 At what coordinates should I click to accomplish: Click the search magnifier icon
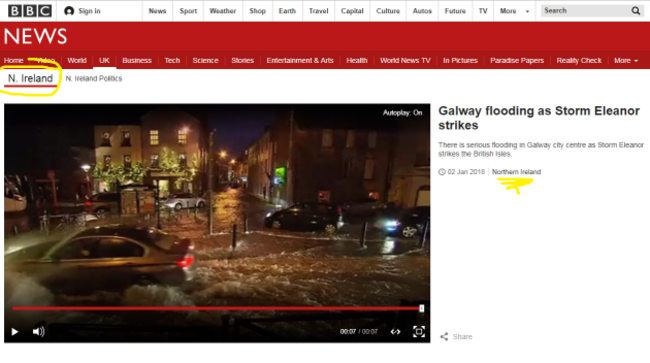coord(635,11)
